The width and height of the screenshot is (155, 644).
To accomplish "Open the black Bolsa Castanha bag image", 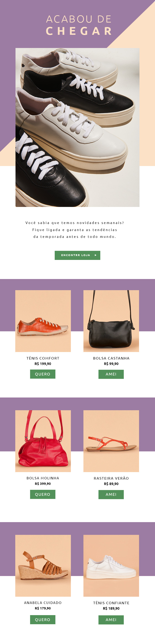I will point(111,321).
